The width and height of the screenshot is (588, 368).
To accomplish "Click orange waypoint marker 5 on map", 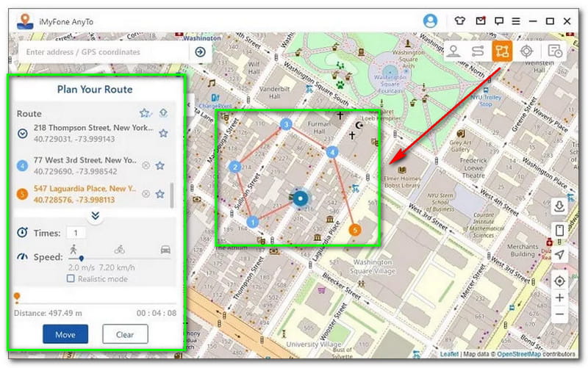I will pos(355,230).
